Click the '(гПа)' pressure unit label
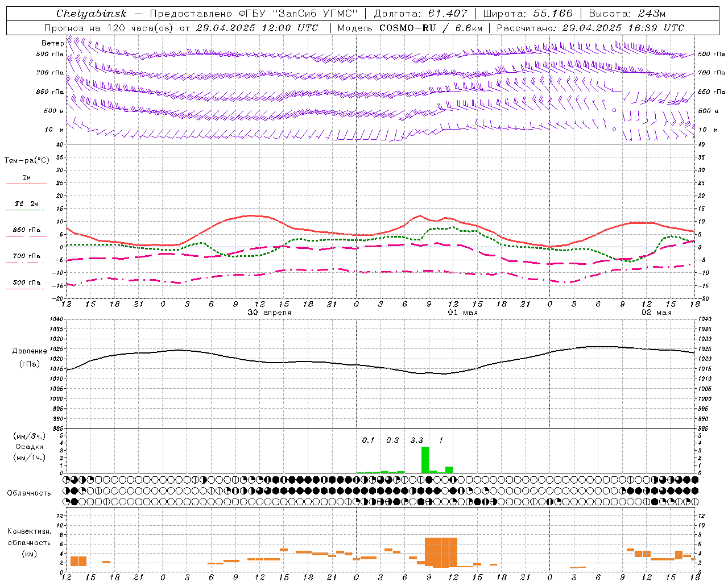This screenshot has height=582, width=728. (x=30, y=364)
